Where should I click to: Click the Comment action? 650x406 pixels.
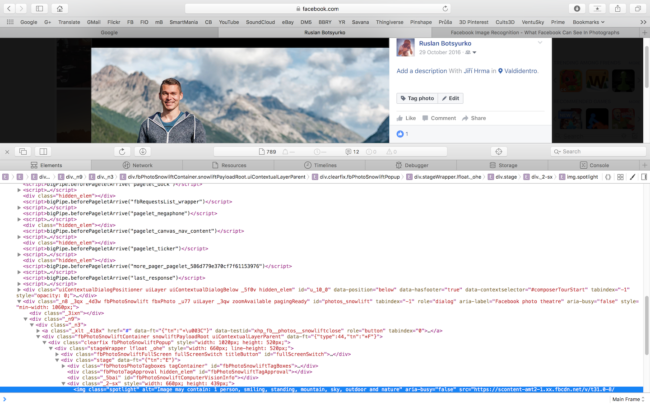439,118
